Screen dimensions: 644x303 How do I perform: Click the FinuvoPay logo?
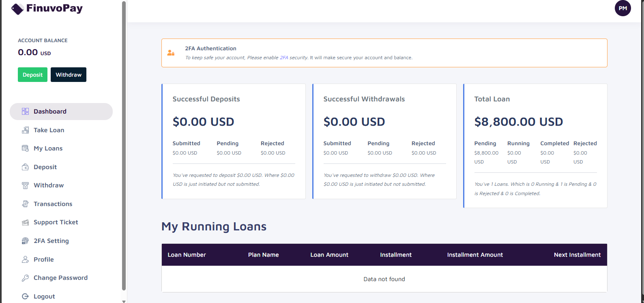click(47, 9)
